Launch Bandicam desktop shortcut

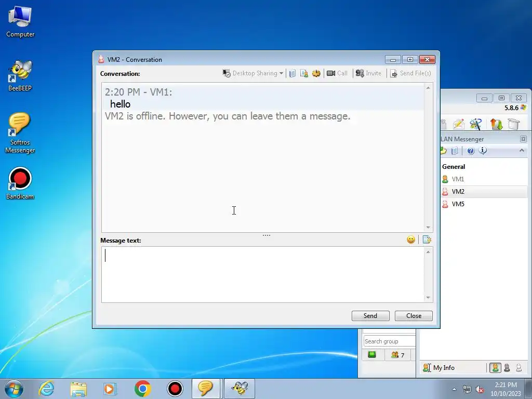(20, 183)
